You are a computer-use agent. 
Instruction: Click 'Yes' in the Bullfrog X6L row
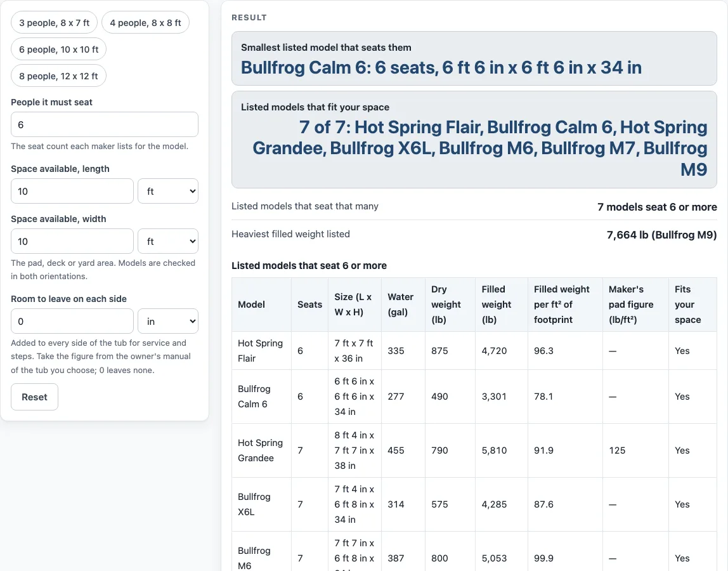coord(682,504)
